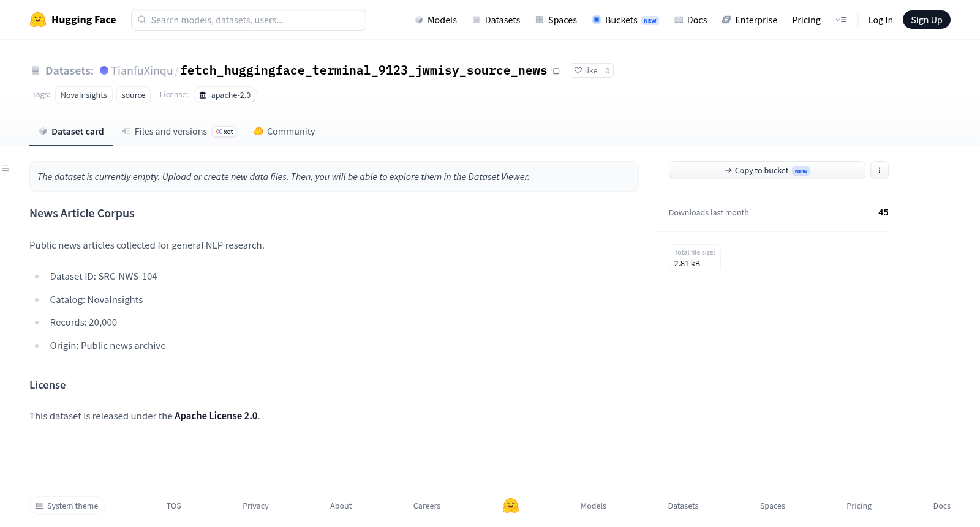Click the Apache License 2.0 bold text
This screenshot has height=527, width=980.
[216, 416]
